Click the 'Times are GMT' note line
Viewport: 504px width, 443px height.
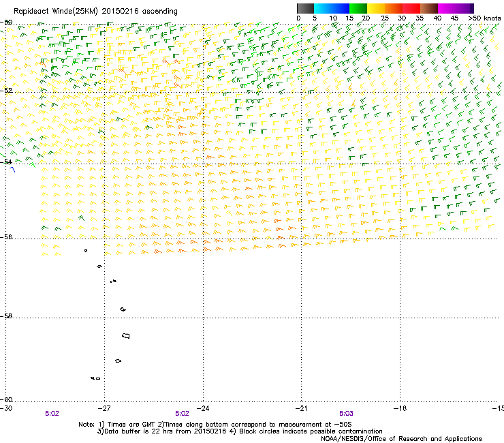coord(215,425)
